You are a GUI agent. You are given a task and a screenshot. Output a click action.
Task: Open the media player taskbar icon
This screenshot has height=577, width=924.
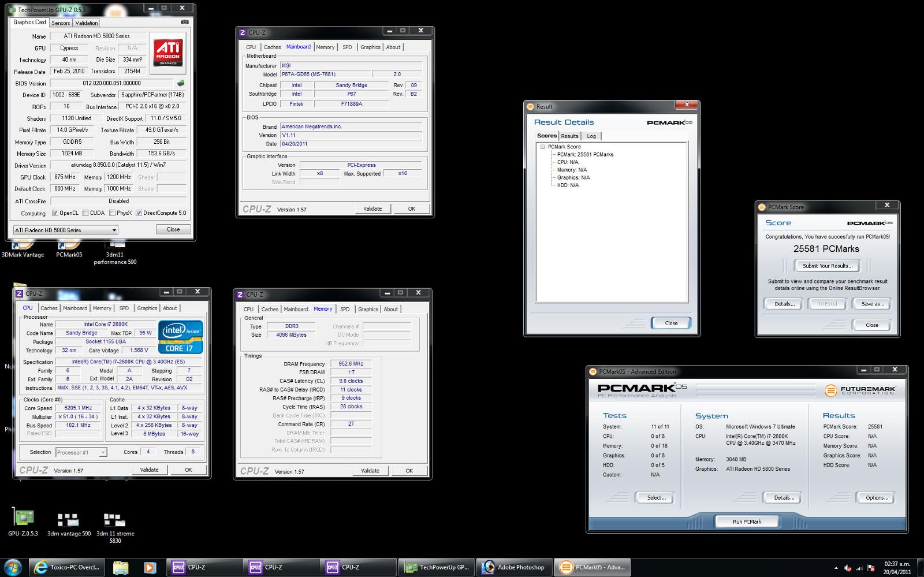pyautogui.click(x=150, y=567)
